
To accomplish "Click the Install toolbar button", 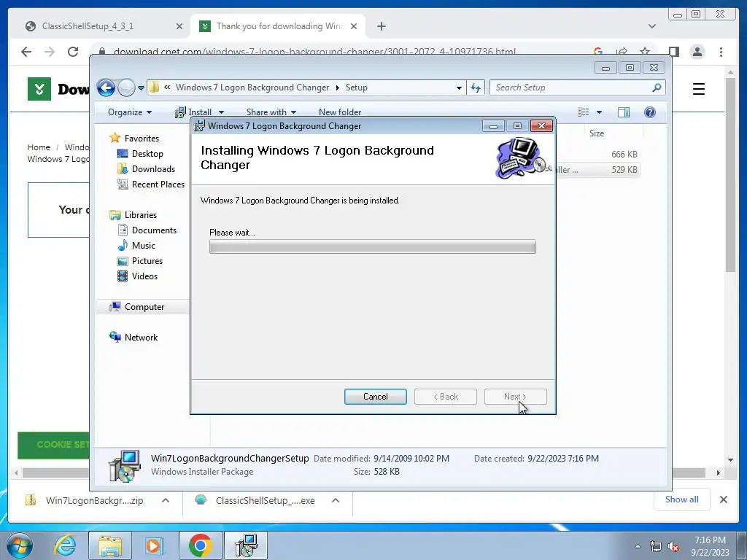I will point(193,112).
